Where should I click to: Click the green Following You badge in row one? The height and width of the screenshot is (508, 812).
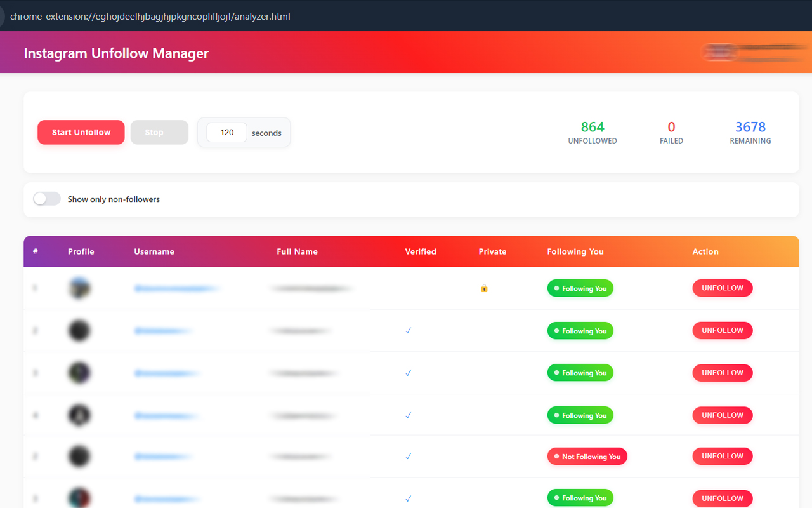[x=580, y=288]
